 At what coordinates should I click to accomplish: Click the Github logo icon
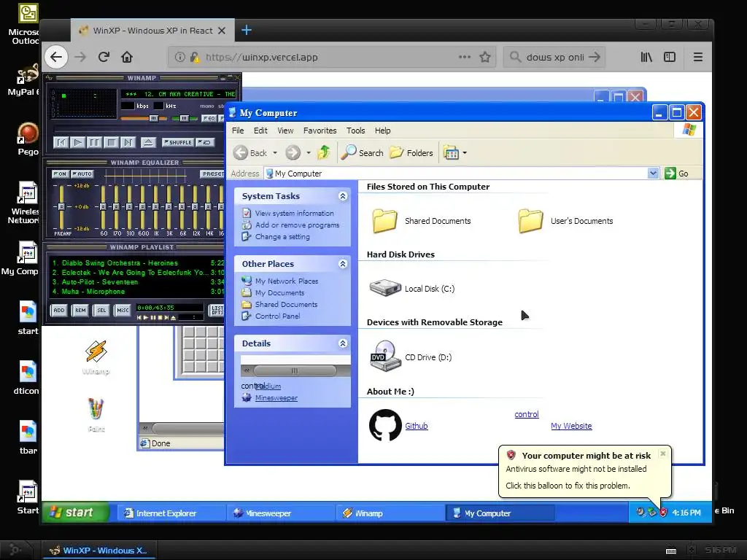pos(385,425)
